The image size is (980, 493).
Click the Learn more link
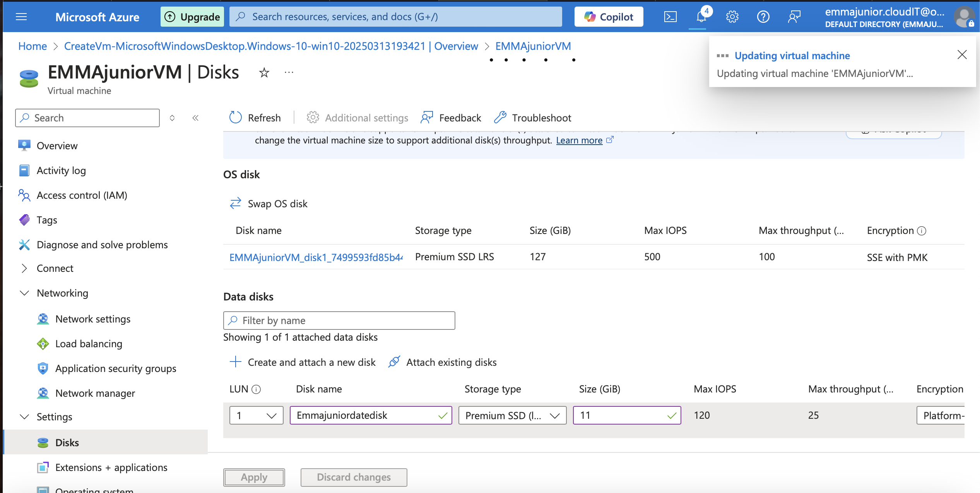(579, 140)
